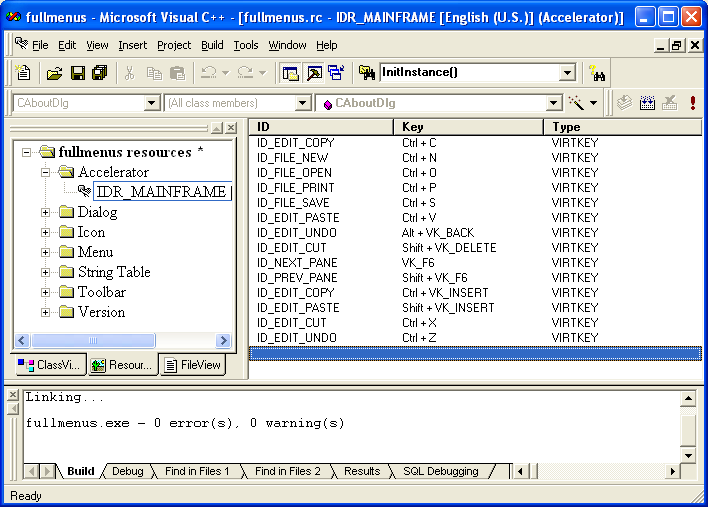The image size is (708, 507).
Task: Click the Output pane scroll down arrow
Action: tap(688, 455)
